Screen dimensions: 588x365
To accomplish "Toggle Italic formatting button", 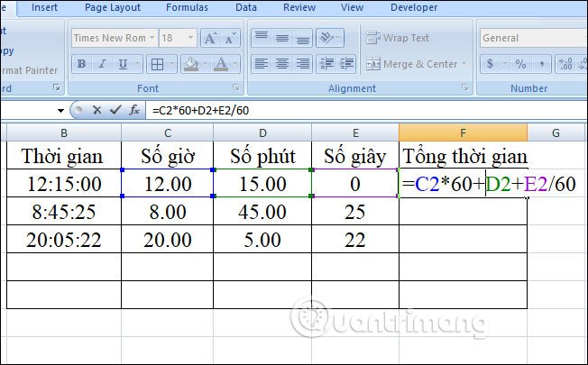I will (x=102, y=64).
